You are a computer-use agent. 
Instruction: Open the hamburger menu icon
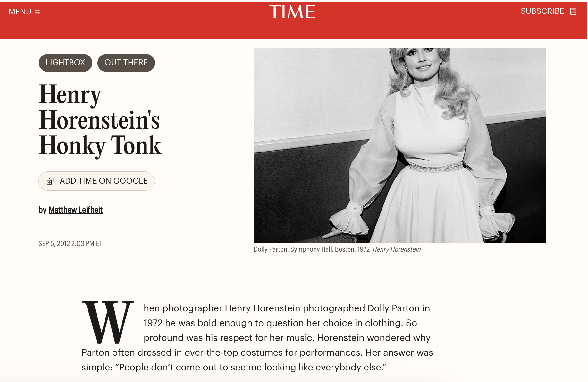(37, 12)
